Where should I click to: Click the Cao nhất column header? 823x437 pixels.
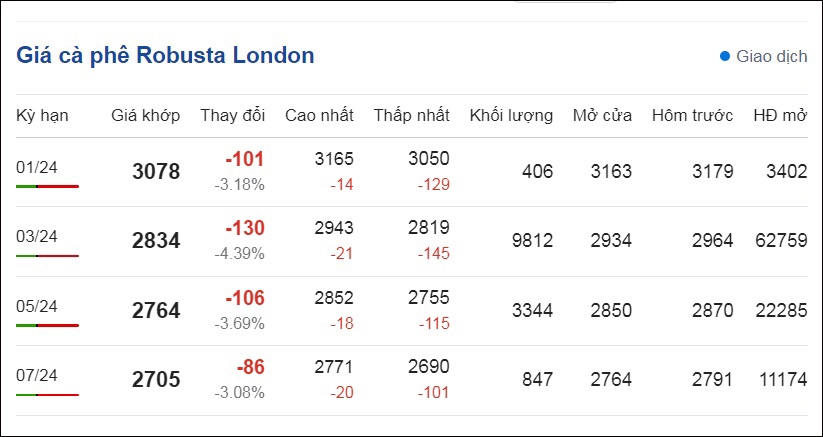click(x=319, y=115)
